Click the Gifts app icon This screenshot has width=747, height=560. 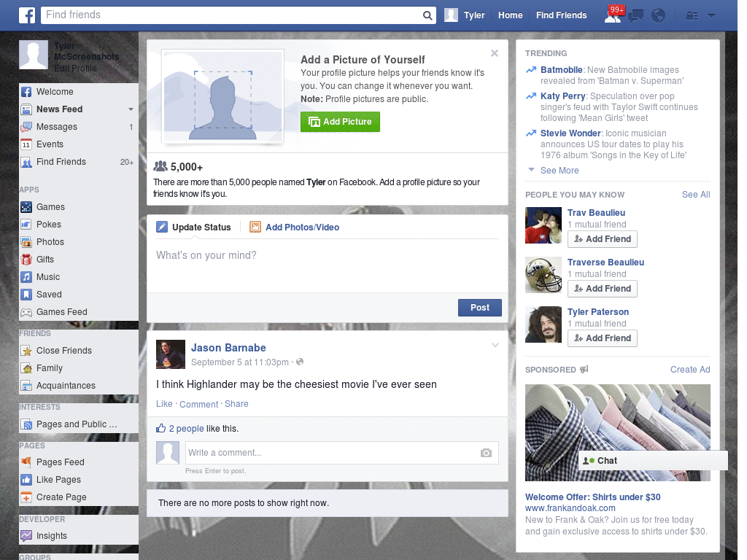[26, 260]
